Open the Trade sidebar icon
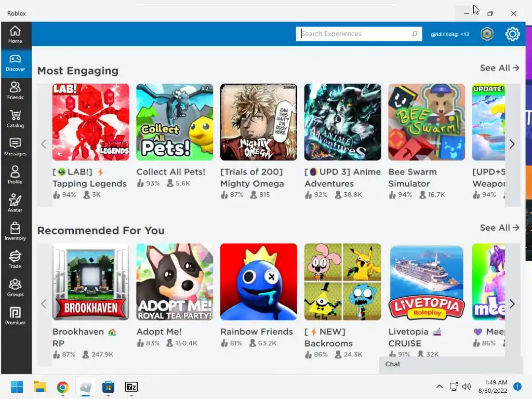532x399 pixels. point(15,260)
